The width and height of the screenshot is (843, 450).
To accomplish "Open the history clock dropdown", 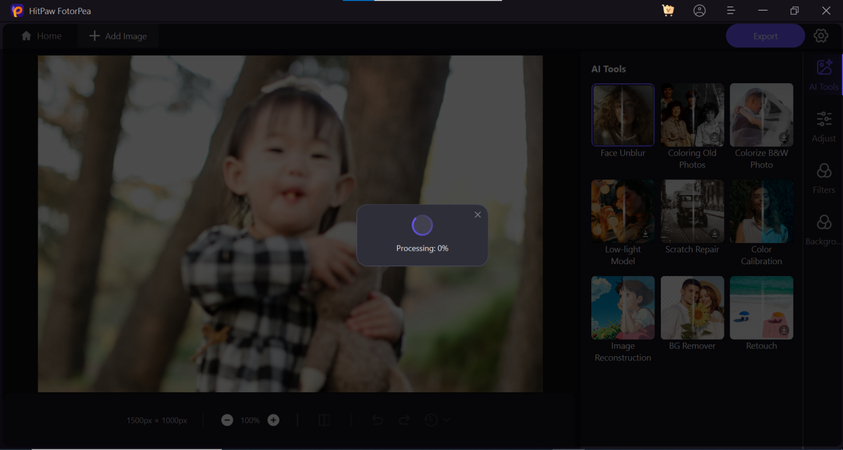I will pyautogui.click(x=437, y=420).
